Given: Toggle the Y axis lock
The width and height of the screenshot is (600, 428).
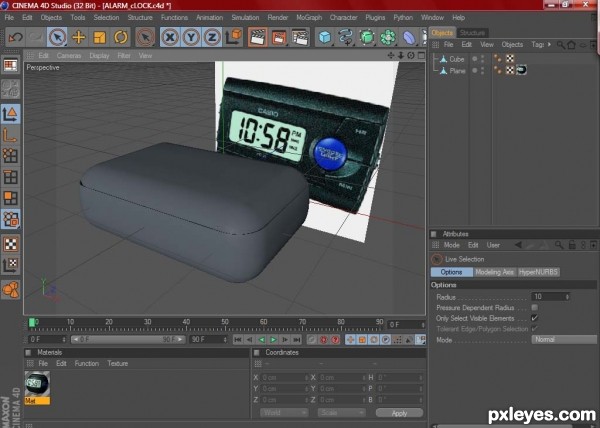Looking at the screenshot, I should click(x=191, y=37).
